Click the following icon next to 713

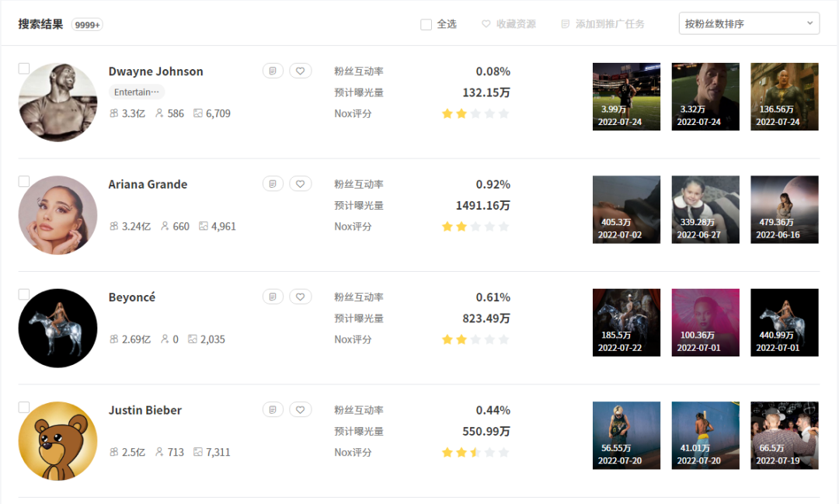159,452
